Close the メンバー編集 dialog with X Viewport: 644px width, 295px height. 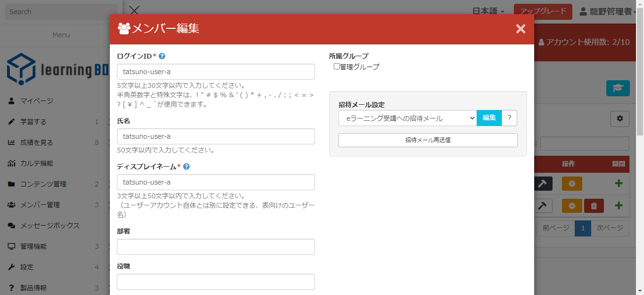[520, 29]
